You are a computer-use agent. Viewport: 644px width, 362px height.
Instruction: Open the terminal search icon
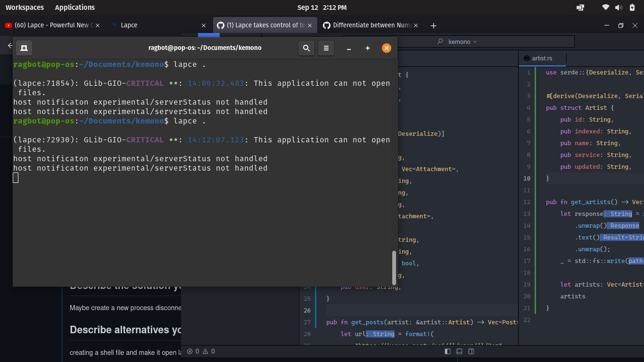click(306, 48)
